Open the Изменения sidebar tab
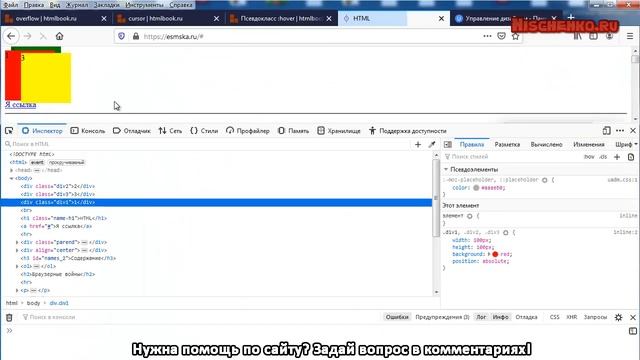The image size is (640, 360). 589,144
